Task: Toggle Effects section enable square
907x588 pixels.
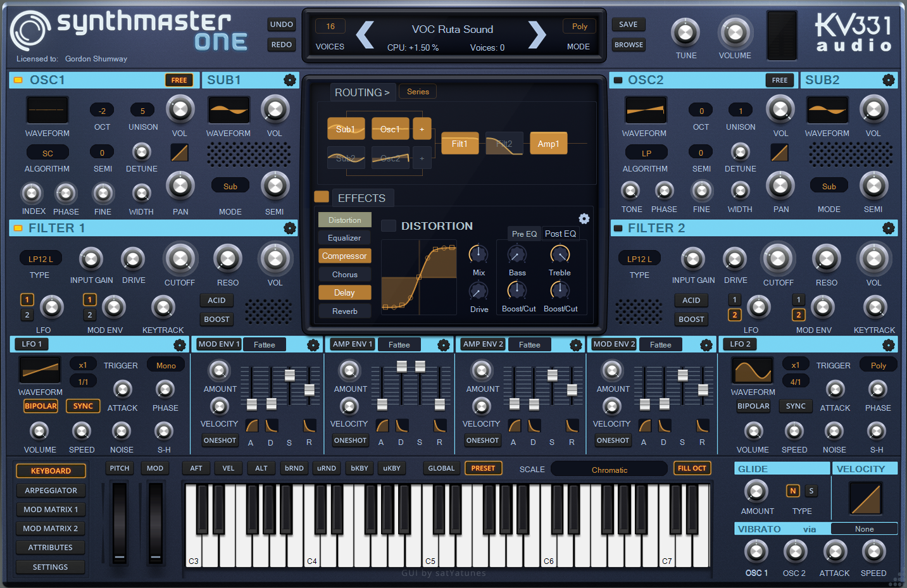Action: point(322,196)
